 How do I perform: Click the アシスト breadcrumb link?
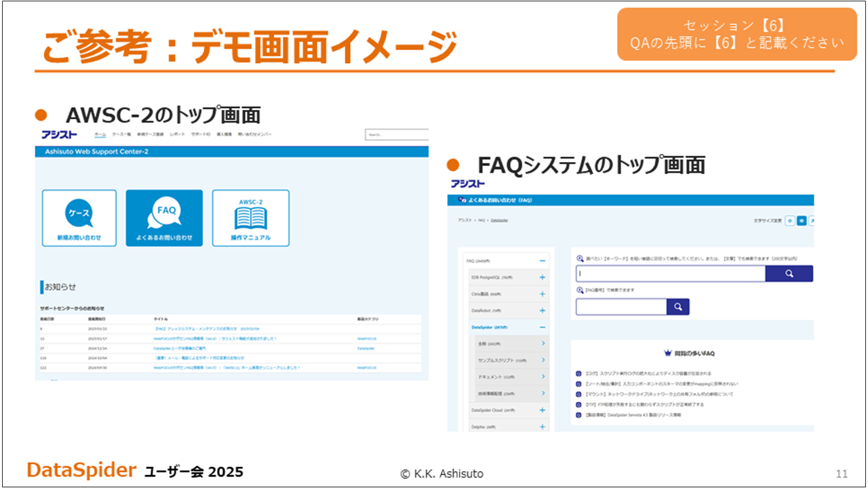(465, 220)
